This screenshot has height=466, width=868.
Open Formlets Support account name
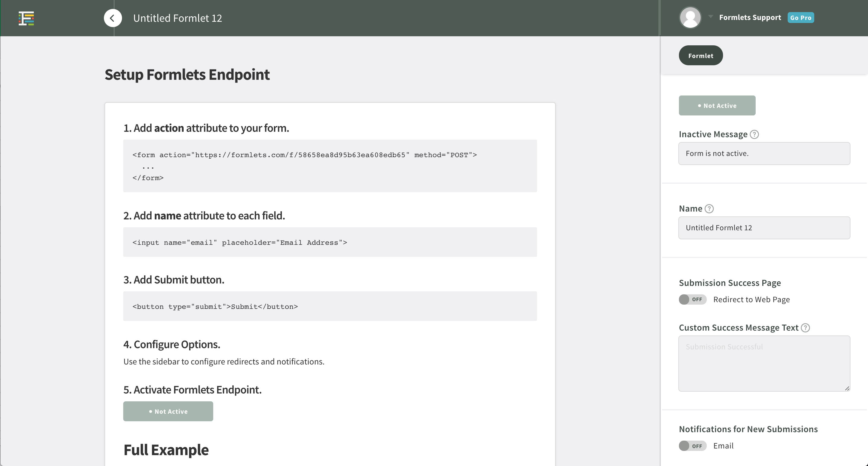click(750, 18)
